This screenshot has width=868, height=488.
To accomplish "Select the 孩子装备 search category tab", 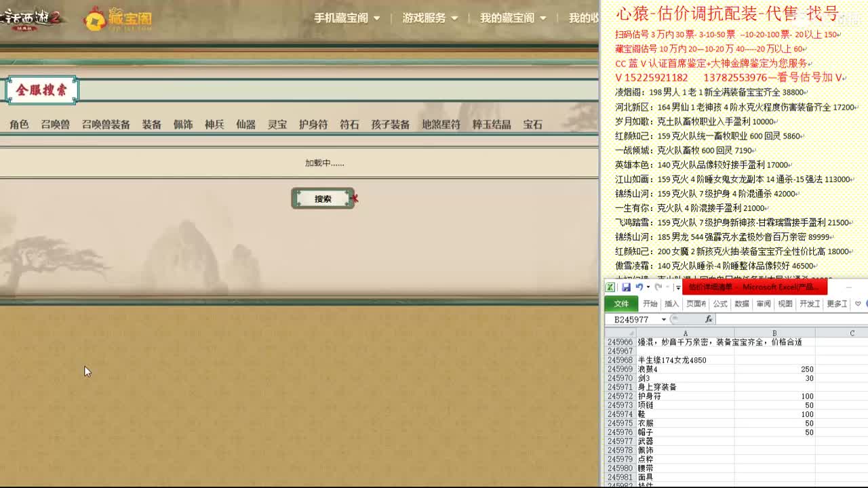I will (x=391, y=125).
